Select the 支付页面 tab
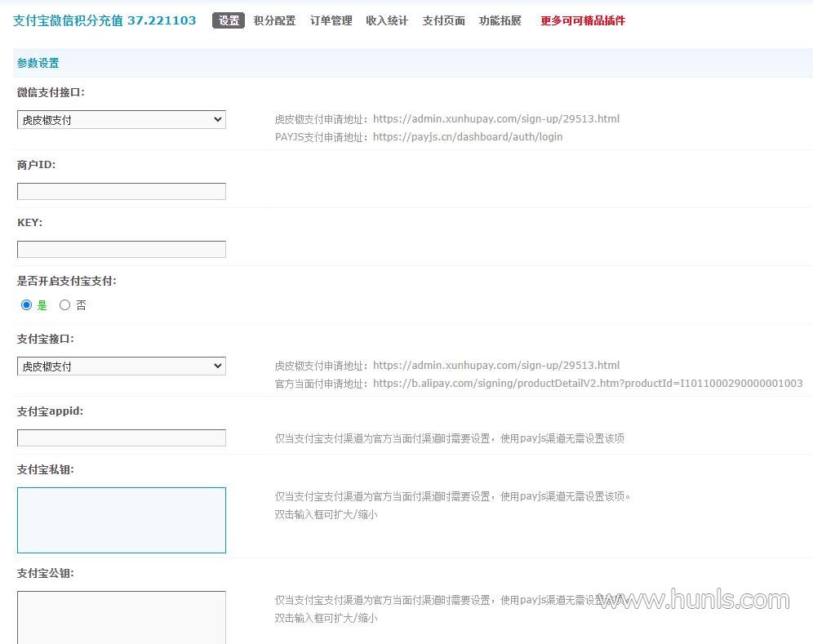 tap(444, 20)
